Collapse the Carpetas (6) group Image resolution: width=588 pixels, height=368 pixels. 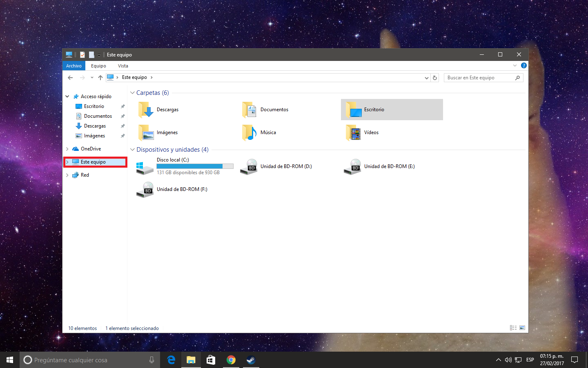point(132,93)
